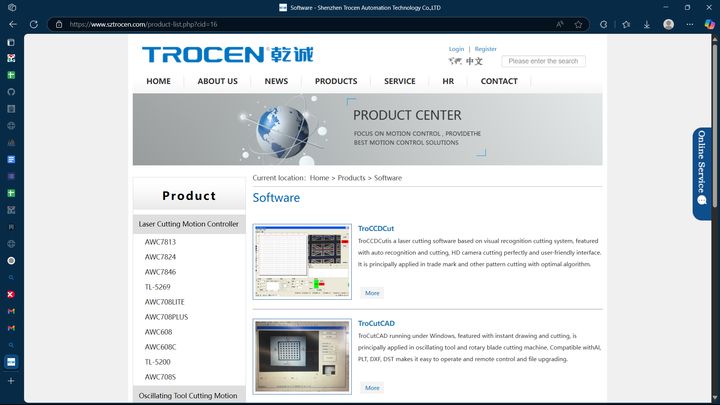Select AWC708S in product list
The width and height of the screenshot is (720, 405).
160,377
